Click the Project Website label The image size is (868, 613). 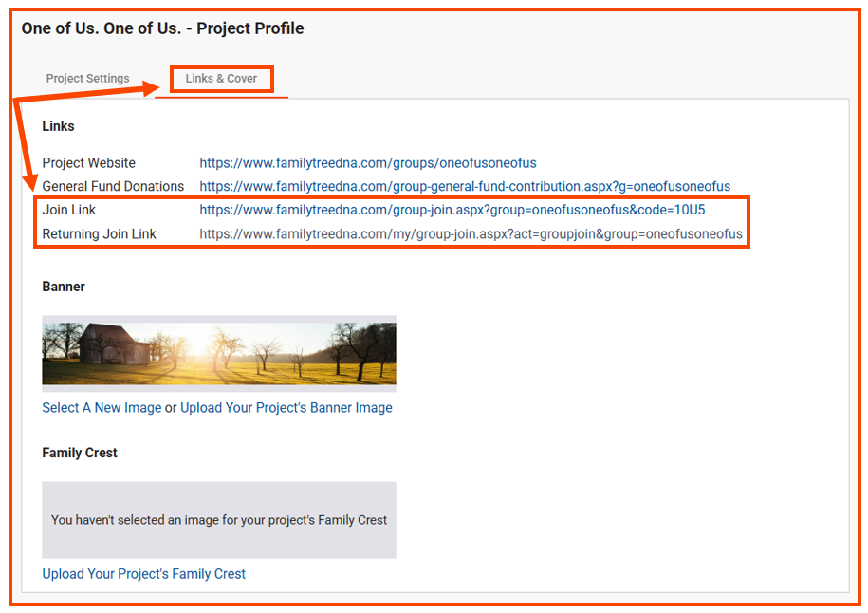88,163
